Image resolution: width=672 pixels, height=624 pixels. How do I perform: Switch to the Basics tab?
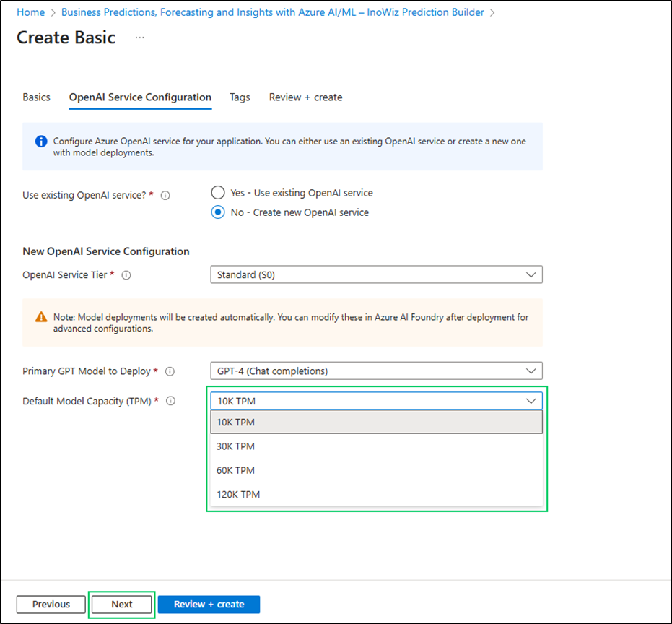37,97
